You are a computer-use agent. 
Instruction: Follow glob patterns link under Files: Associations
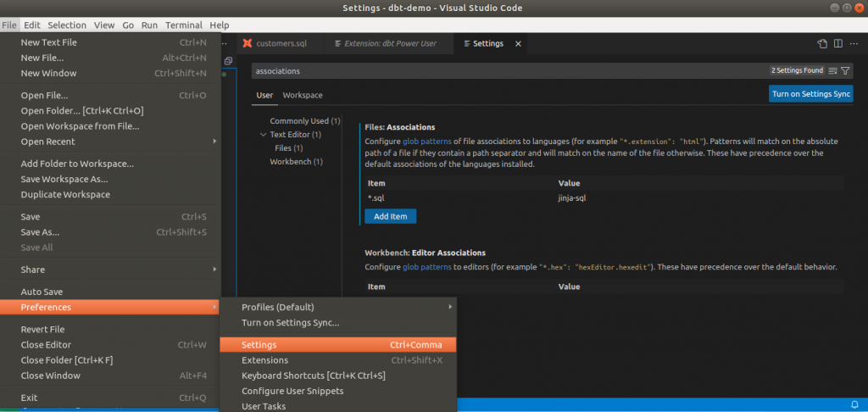point(427,142)
